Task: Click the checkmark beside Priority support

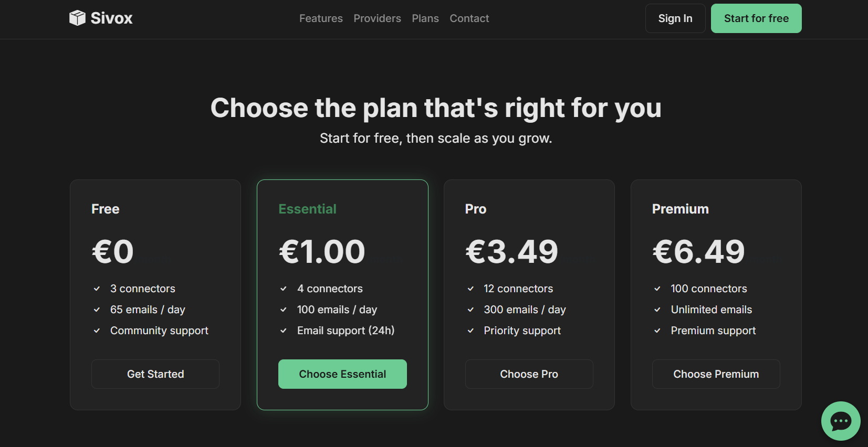Action: click(470, 331)
